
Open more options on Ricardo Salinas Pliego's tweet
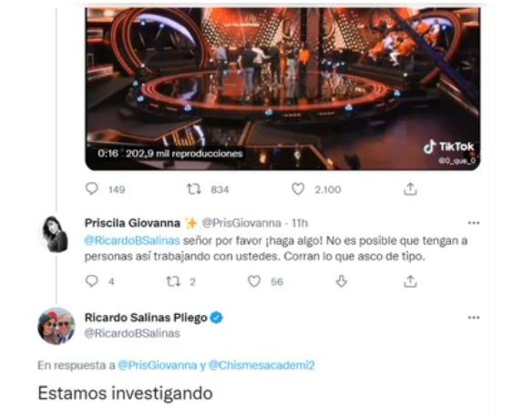(474, 318)
